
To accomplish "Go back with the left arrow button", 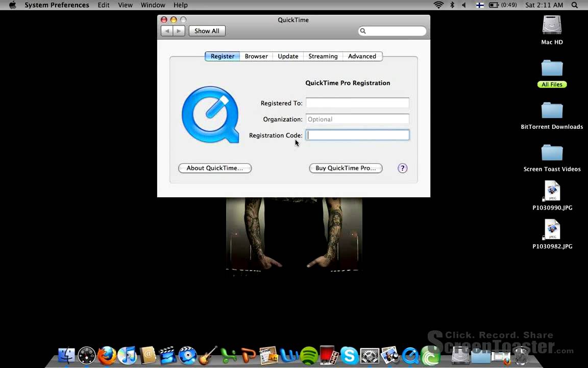I will 167,31.
